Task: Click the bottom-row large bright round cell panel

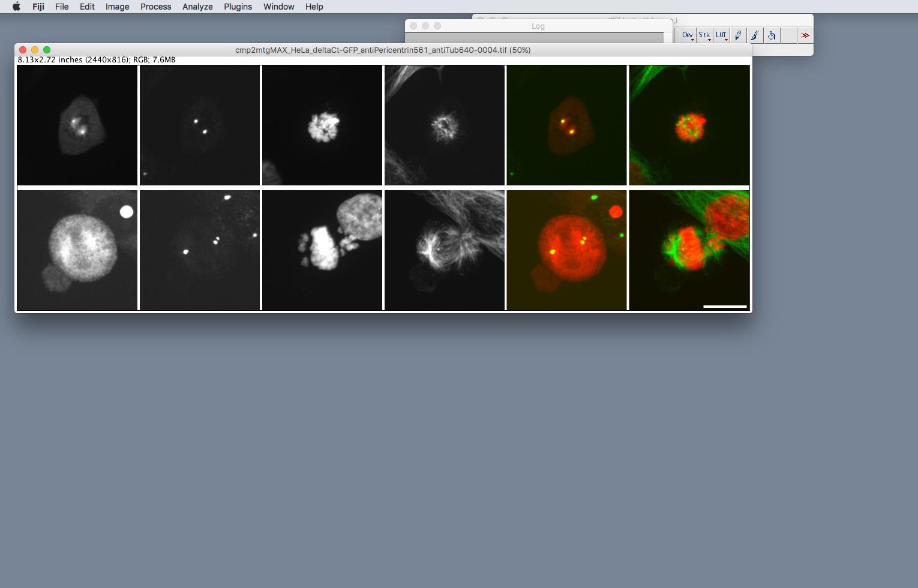Action: pyautogui.click(x=77, y=250)
